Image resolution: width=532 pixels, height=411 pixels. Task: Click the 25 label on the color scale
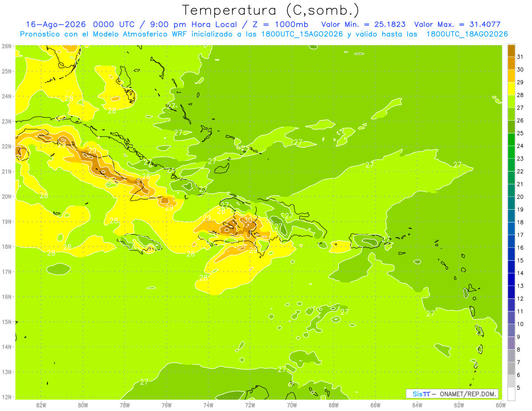pos(520,133)
